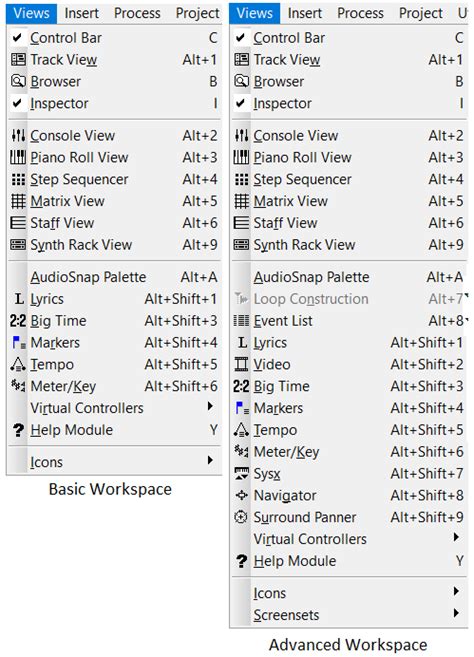Select Big Time in Advanced Workspace menu
The image size is (474, 657).
tap(349, 386)
